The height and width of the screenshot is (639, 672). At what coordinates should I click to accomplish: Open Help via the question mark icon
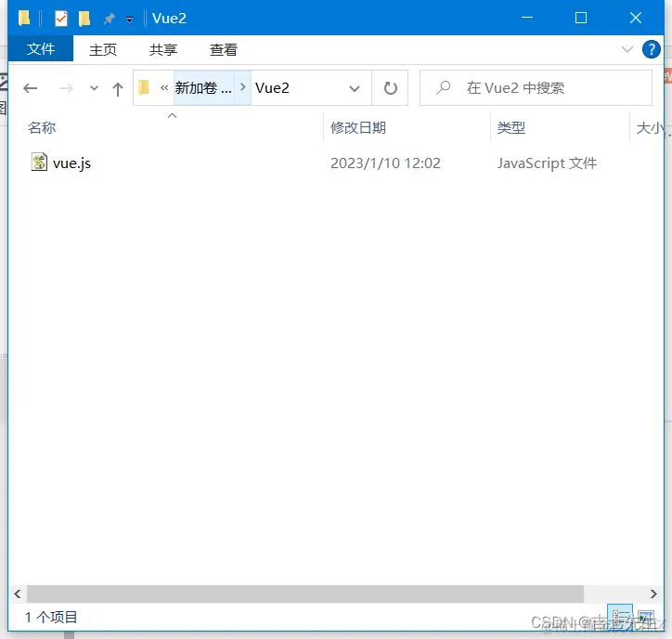[x=651, y=49]
